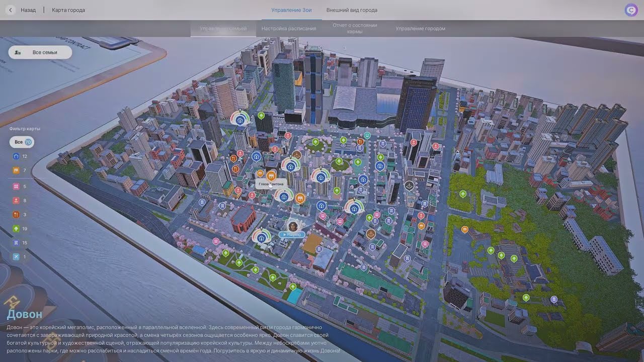Click the ringed house marker beside the Playing portrait
644x362 pixels.
pyautogui.click(x=261, y=237)
